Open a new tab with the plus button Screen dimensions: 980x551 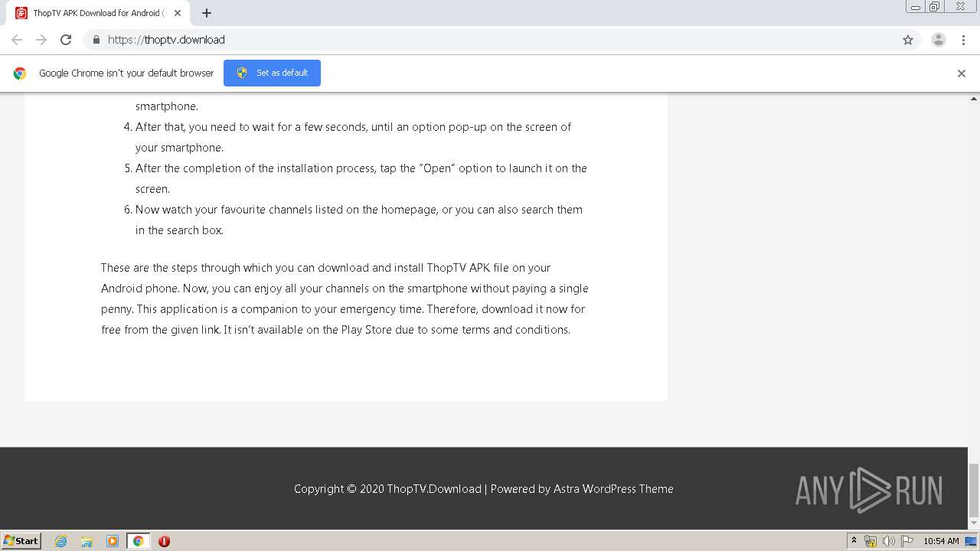(x=207, y=13)
